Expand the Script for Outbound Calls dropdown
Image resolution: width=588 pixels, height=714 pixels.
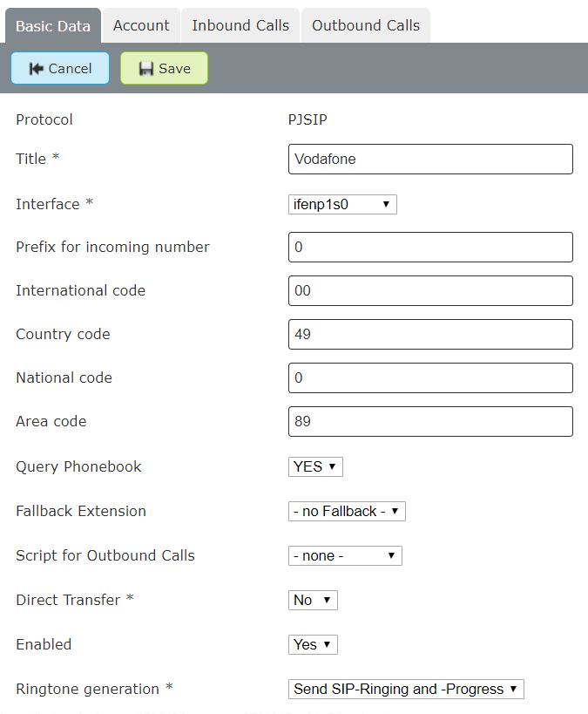(343, 555)
